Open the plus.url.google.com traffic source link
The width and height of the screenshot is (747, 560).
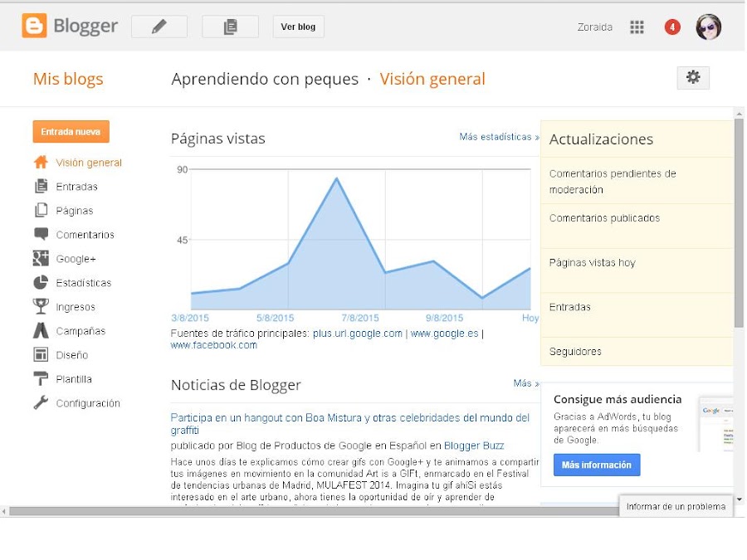pyautogui.click(x=357, y=334)
